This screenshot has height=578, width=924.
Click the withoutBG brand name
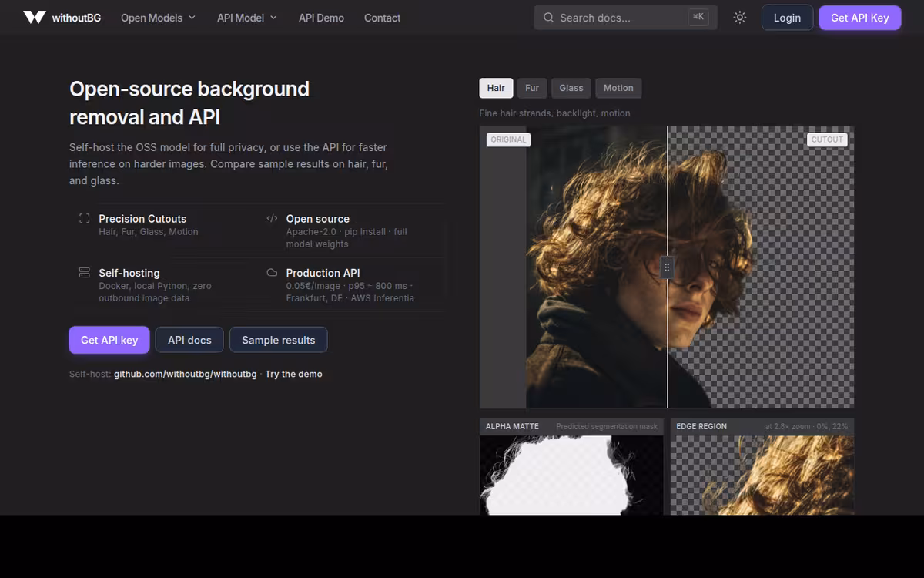tap(76, 17)
